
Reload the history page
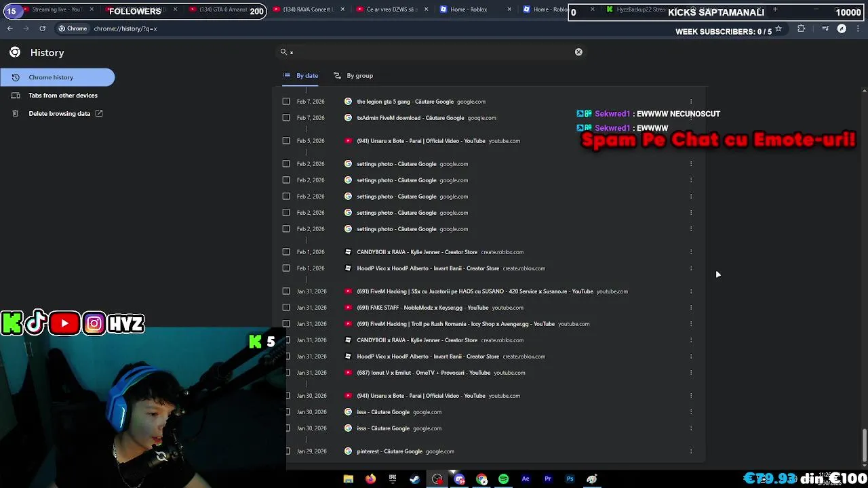[42, 28]
